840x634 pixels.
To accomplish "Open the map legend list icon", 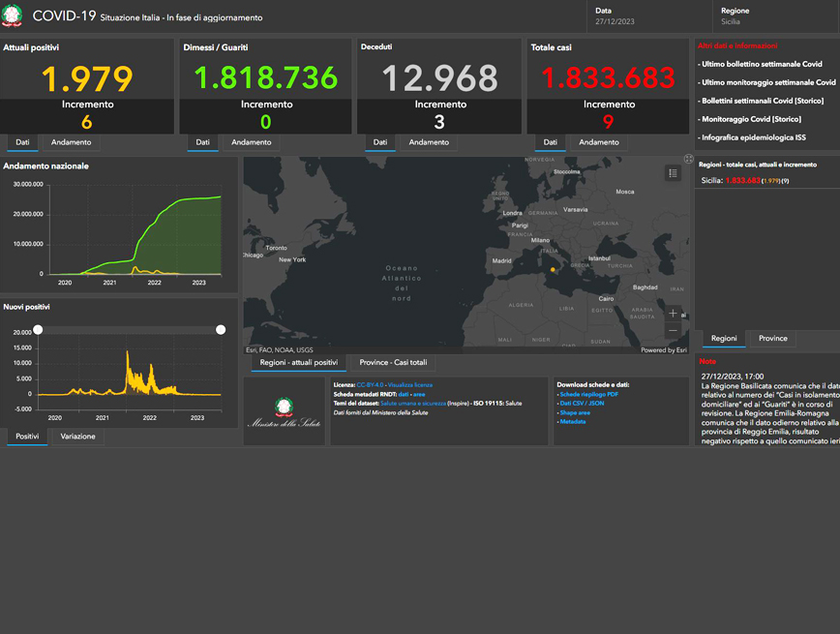I will coord(673,173).
